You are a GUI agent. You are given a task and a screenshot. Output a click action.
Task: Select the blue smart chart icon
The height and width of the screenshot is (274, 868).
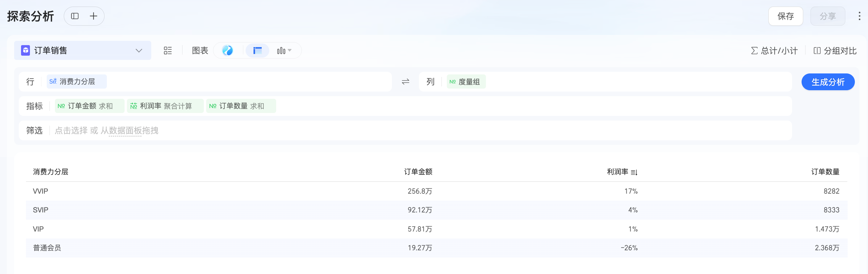click(x=228, y=51)
